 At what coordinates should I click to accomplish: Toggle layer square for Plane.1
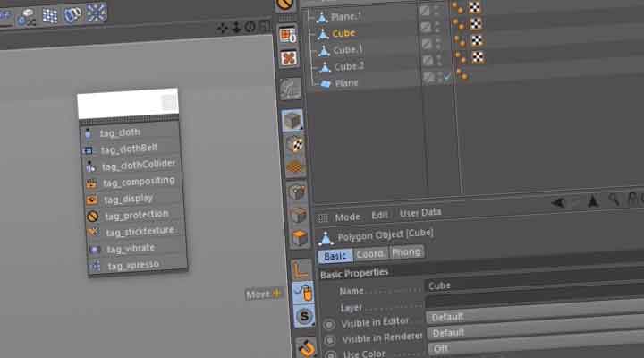425,11
